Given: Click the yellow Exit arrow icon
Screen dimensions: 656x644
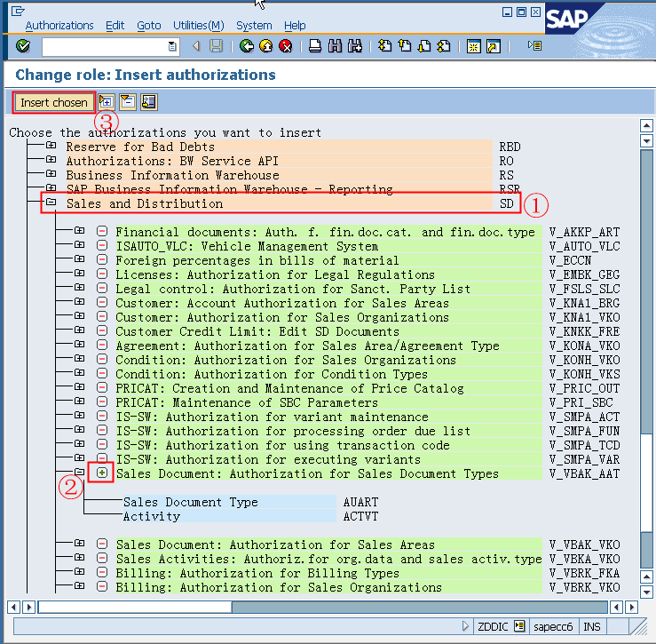Looking at the screenshot, I should click(x=266, y=45).
